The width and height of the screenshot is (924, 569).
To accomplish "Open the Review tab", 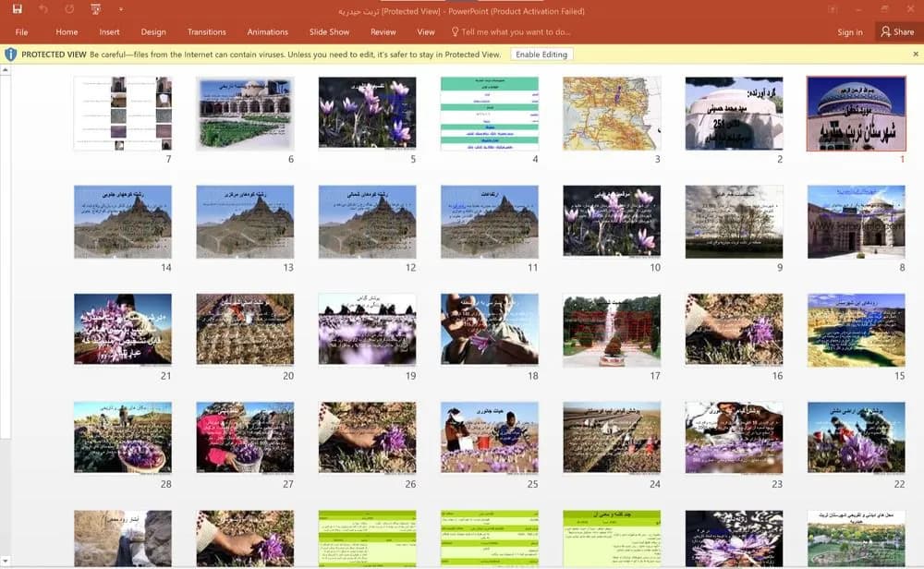I will pos(383,31).
